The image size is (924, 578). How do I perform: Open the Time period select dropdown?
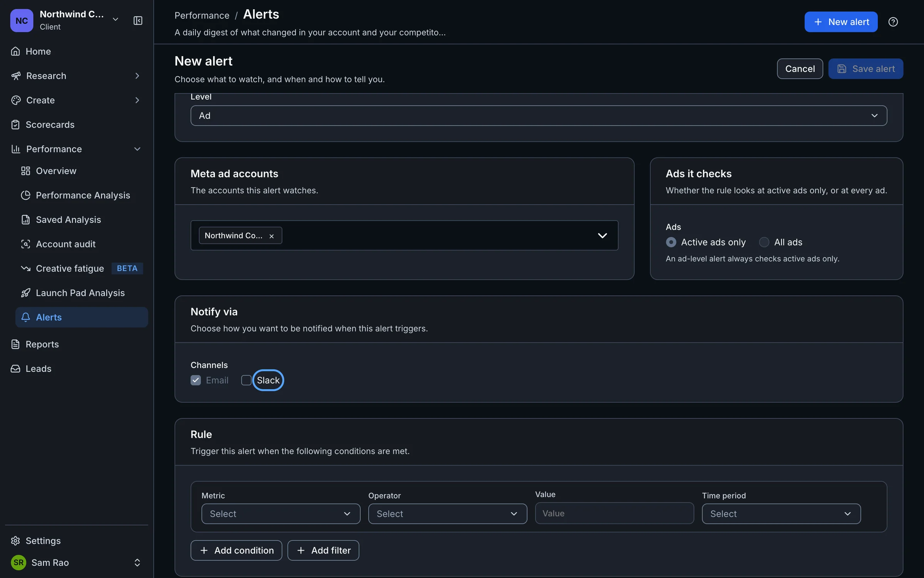point(781,514)
